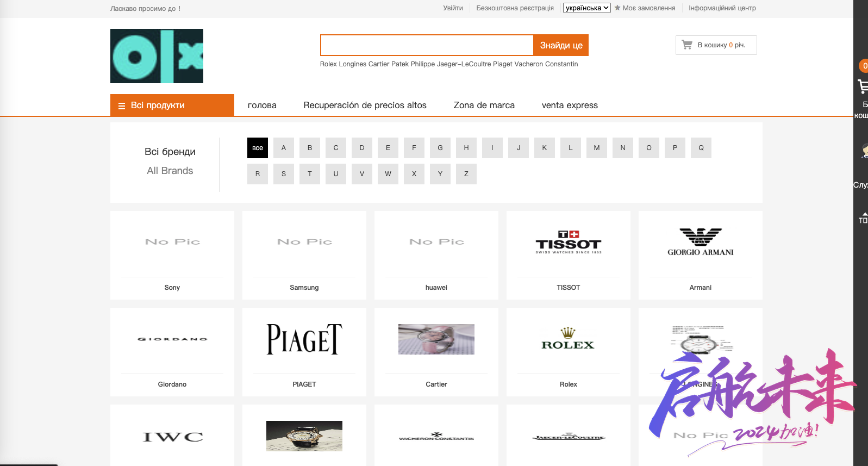868x466 pixels.
Task: Filter brands by letter A
Action: tap(284, 148)
